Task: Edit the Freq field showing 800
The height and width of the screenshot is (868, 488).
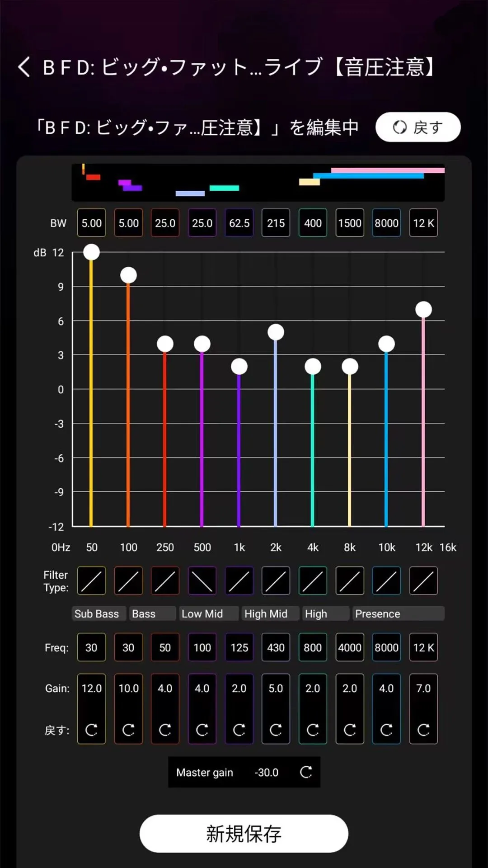Action: pos(313,647)
